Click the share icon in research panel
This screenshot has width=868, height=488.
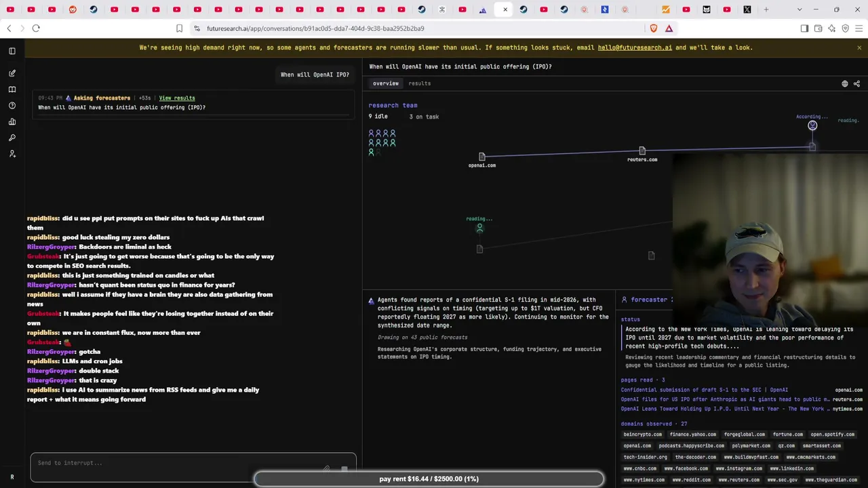click(856, 84)
